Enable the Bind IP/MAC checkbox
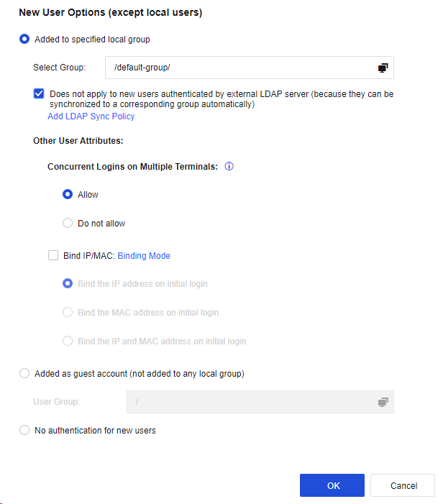438x504 pixels. pos(53,255)
